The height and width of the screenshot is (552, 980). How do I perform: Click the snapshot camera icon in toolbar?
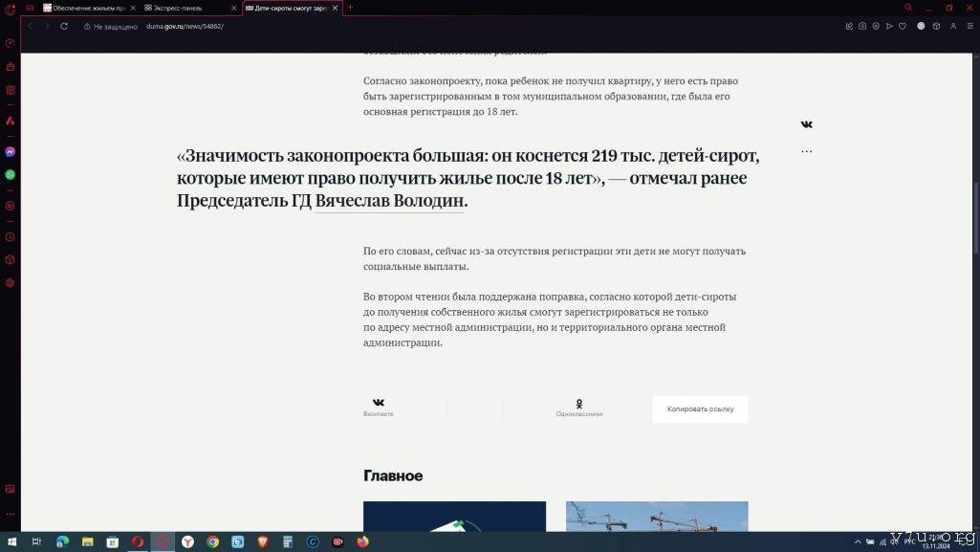pyautogui.click(x=862, y=26)
